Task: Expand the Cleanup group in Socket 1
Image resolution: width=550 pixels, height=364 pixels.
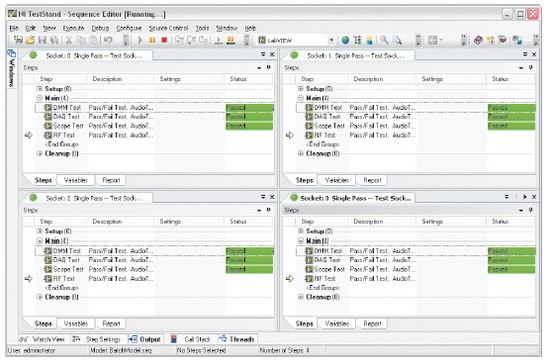Action: pos(301,153)
